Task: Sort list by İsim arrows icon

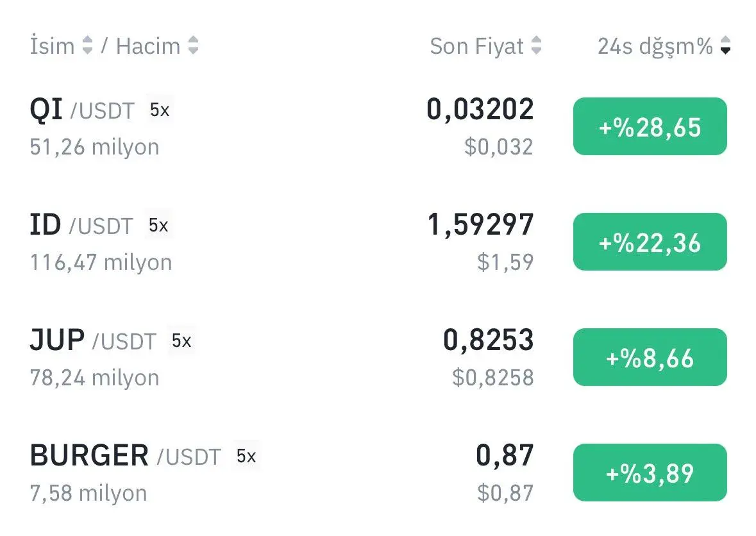Action: click(87, 46)
